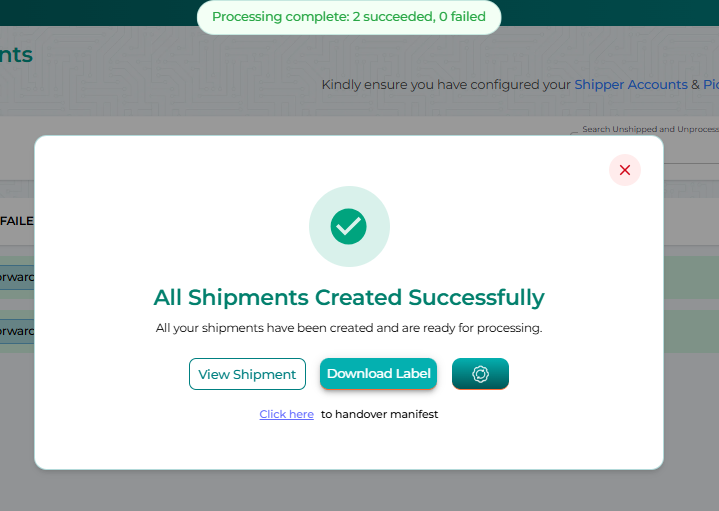719x511 pixels.
Task: Click the second green-highlighted shipment row
Action: coord(690,331)
